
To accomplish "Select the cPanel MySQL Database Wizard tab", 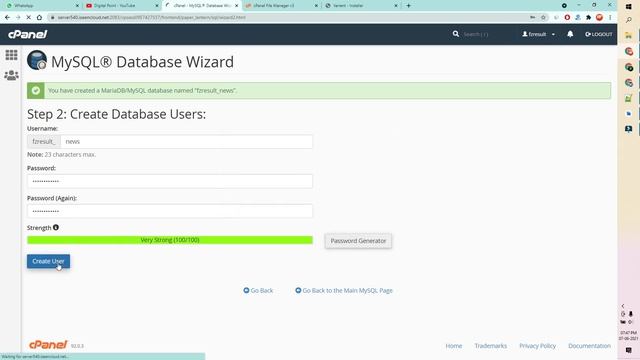I will click(200, 6).
